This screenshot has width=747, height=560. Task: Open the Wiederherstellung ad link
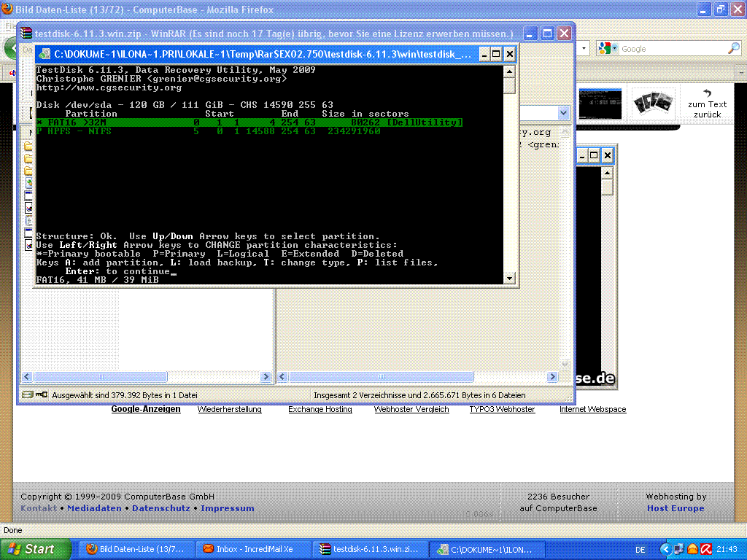[x=230, y=409]
